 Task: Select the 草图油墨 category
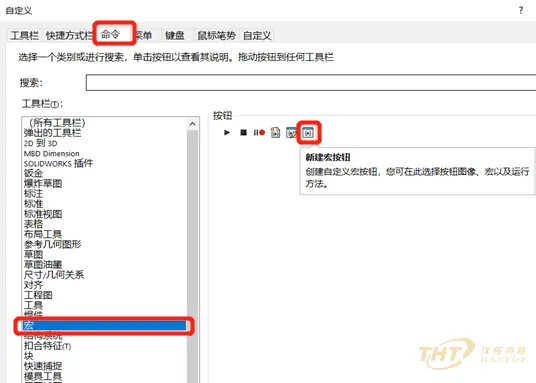[x=43, y=265]
